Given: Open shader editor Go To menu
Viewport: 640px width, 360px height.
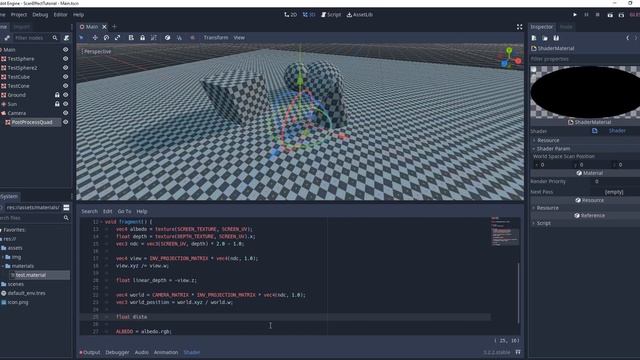Looking at the screenshot, I should tap(124, 211).
